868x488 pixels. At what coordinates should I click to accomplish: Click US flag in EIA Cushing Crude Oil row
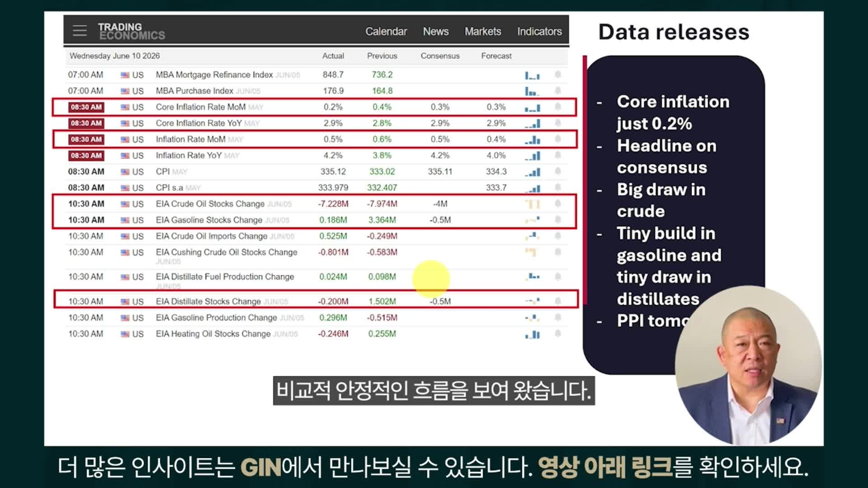point(125,253)
